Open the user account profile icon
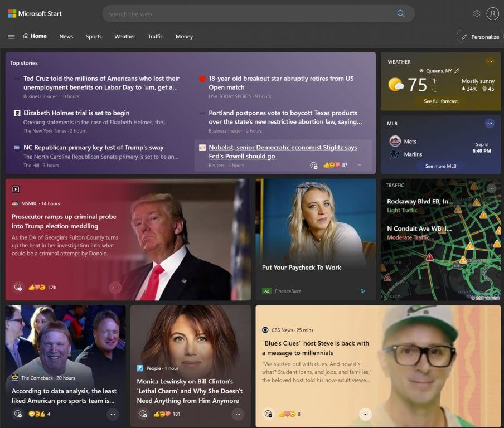 pos(492,13)
